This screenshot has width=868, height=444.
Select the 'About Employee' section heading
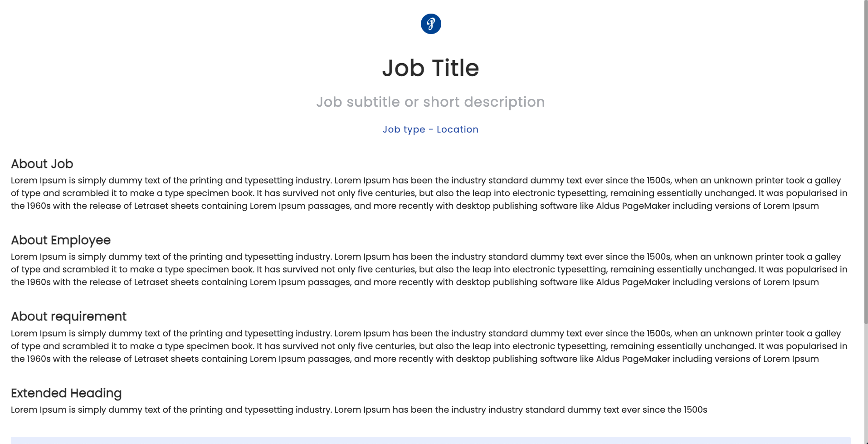(x=61, y=240)
